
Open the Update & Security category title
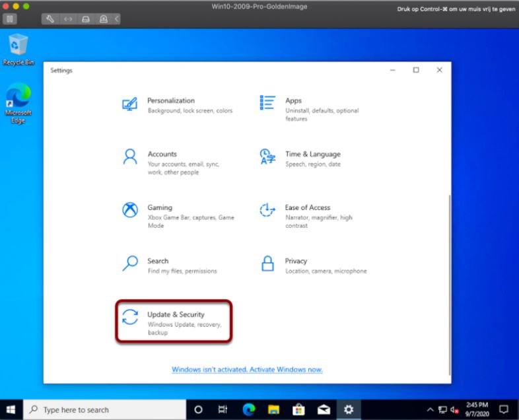176,314
